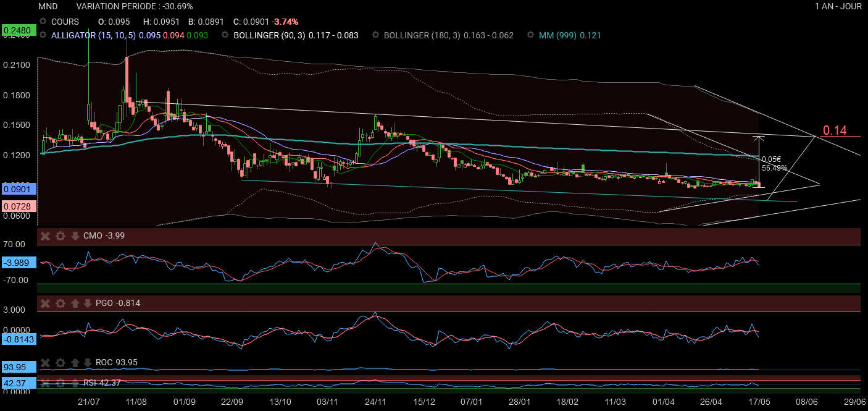Image resolution: width=868 pixels, height=411 pixels.
Task: Open the ALLIGATOR indicator settings gear
Action: (43, 35)
